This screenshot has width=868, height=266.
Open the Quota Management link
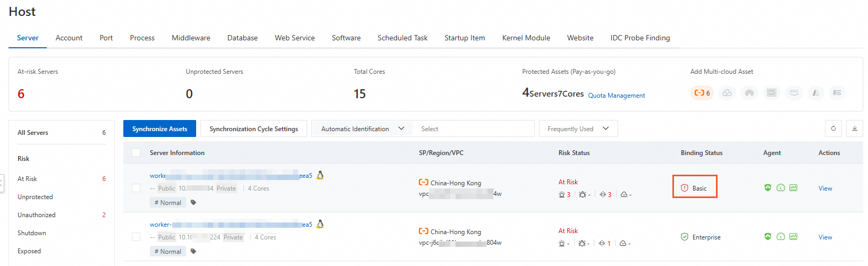[616, 96]
